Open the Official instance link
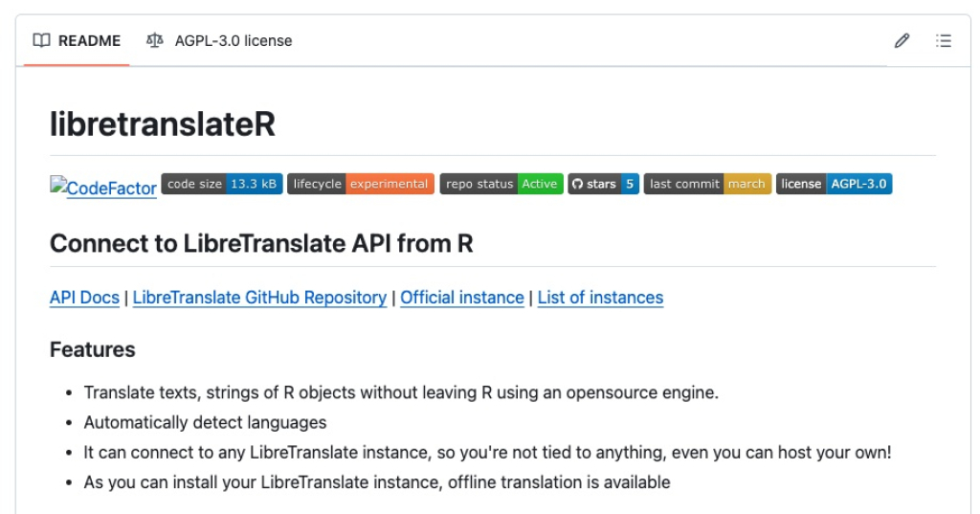The width and height of the screenshot is (980, 514). pyautogui.click(x=462, y=298)
